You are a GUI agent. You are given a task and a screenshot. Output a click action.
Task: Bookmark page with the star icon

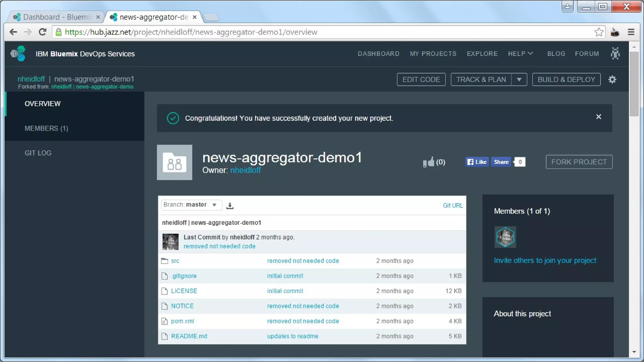[599, 32]
